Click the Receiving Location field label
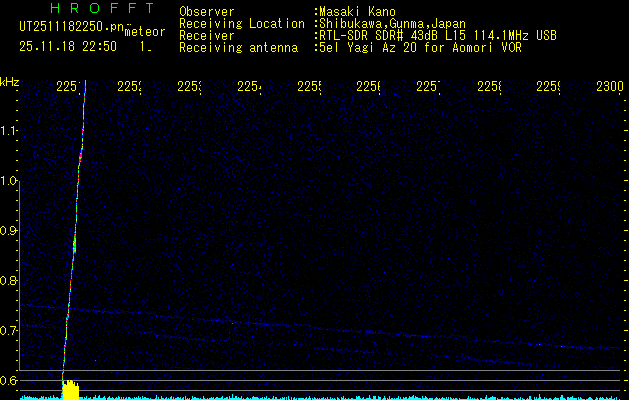629x400 pixels. point(241,23)
